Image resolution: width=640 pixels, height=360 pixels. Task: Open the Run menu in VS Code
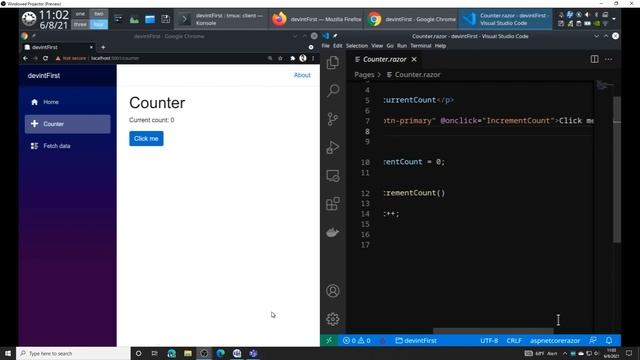pyautogui.click(x=402, y=46)
